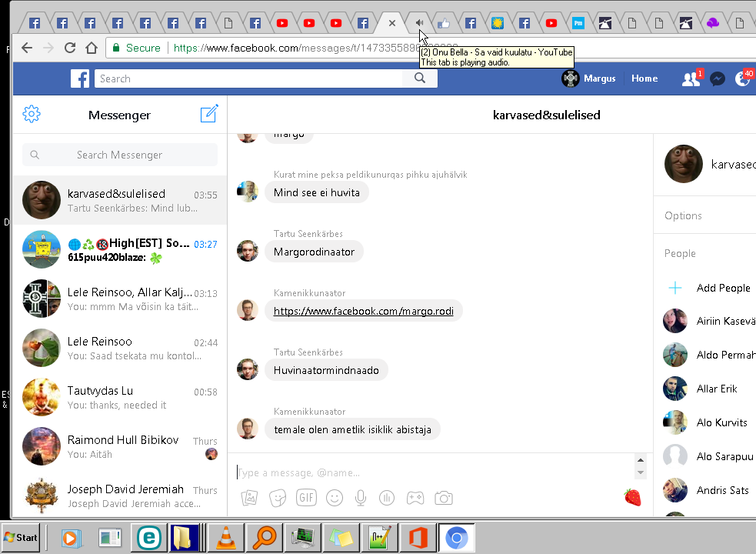
Task: Click the Facebook logo home icon
Action: click(x=80, y=78)
